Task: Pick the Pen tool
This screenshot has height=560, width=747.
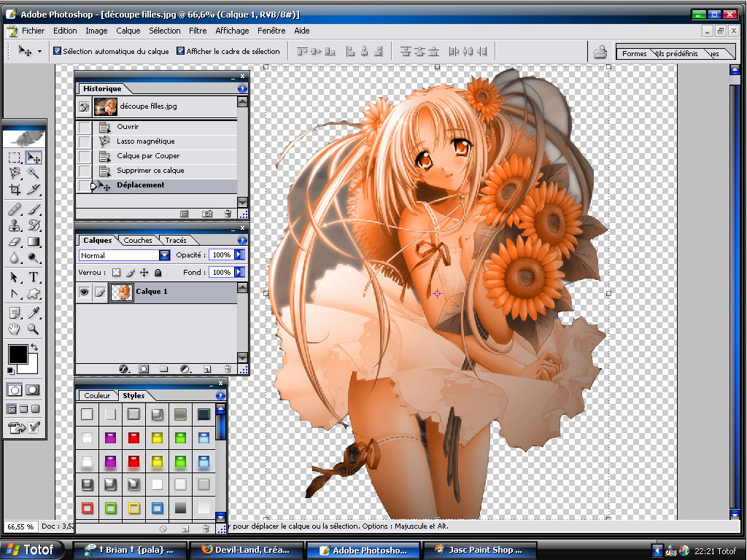Action: coord(15,294)
